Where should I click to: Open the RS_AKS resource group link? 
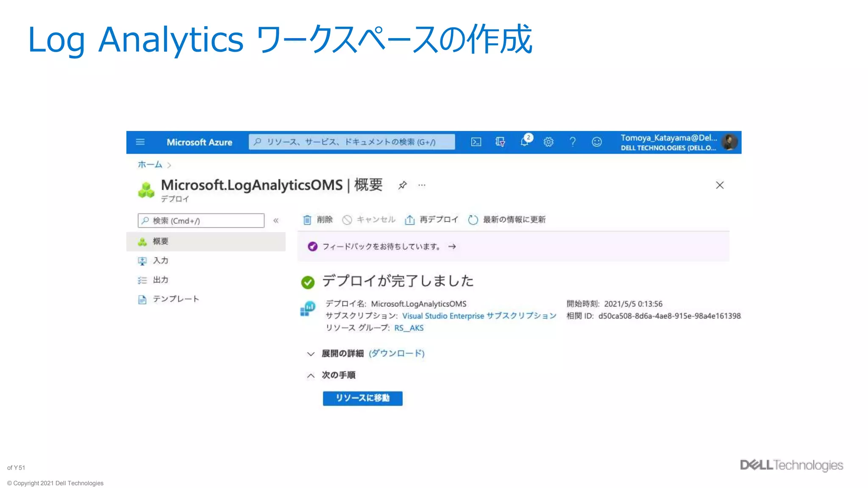click(x=409, y=328)
